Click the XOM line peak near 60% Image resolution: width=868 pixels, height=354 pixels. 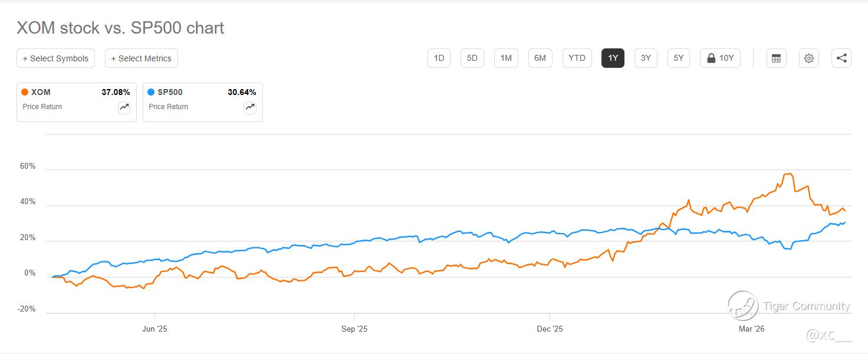coord(789,174)
